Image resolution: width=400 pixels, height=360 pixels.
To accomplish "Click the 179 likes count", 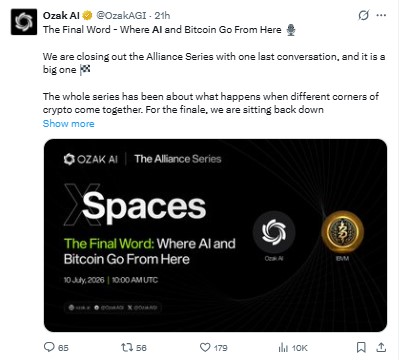I will [221, 348].
